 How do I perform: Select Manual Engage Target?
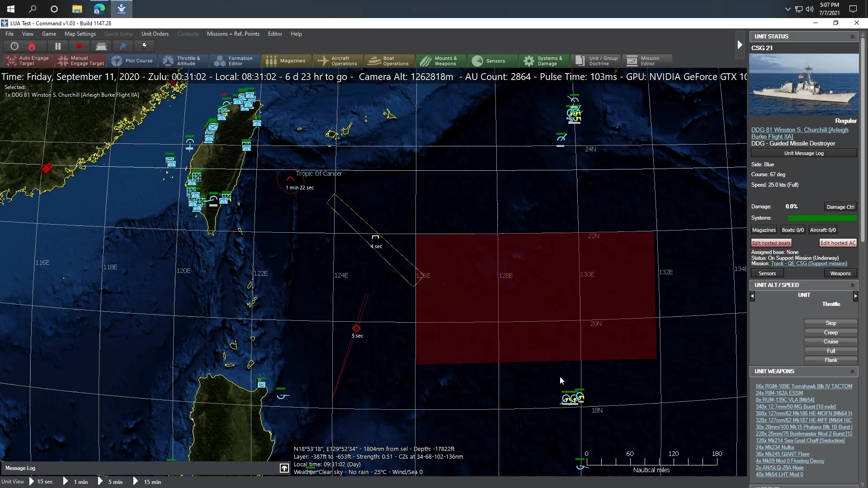click(81, 61)
